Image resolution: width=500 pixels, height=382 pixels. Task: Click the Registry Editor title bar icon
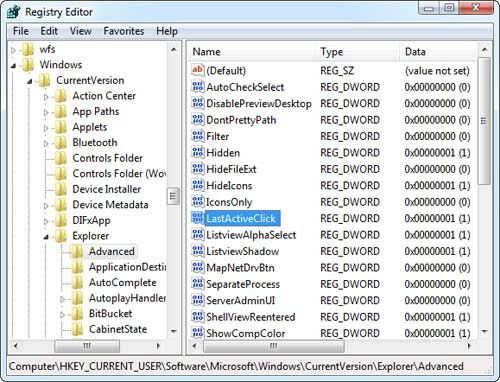(14, 12)
